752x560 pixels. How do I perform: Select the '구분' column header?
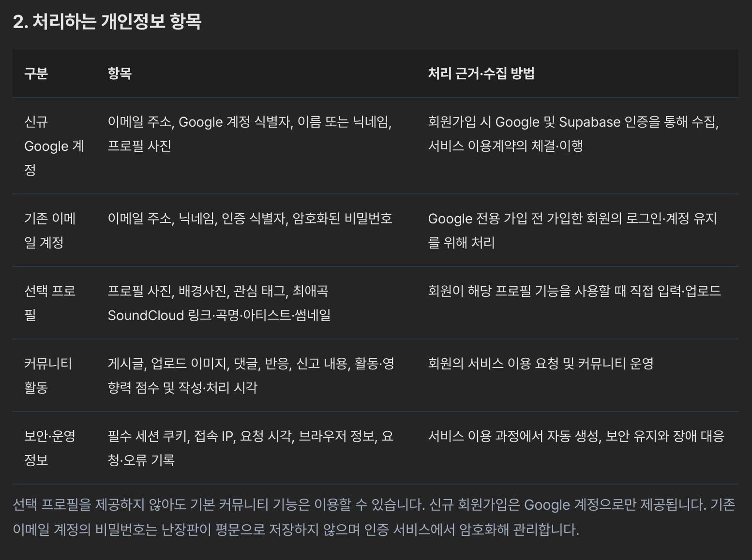(x=36, y=74)
